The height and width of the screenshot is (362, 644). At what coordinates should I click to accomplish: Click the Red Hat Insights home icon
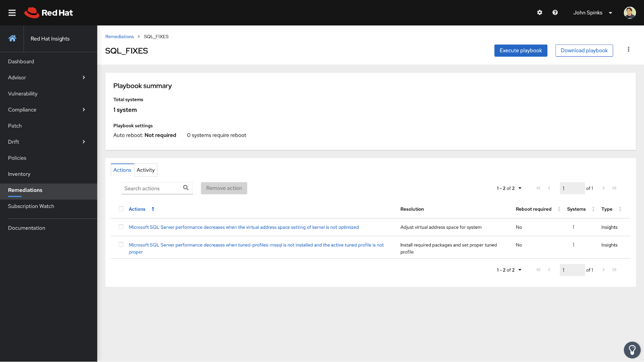pos(12,39)
